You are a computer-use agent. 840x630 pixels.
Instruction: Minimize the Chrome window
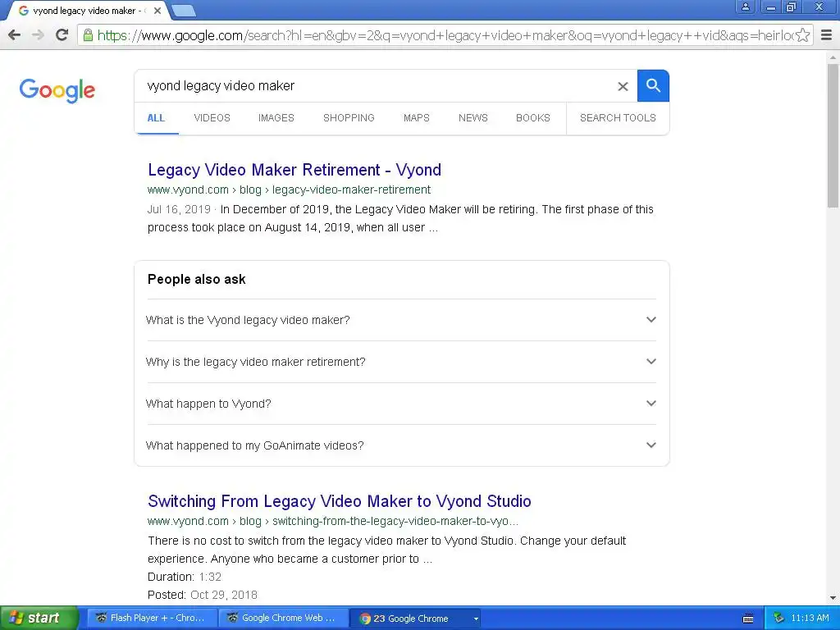[x=771, y=7]
